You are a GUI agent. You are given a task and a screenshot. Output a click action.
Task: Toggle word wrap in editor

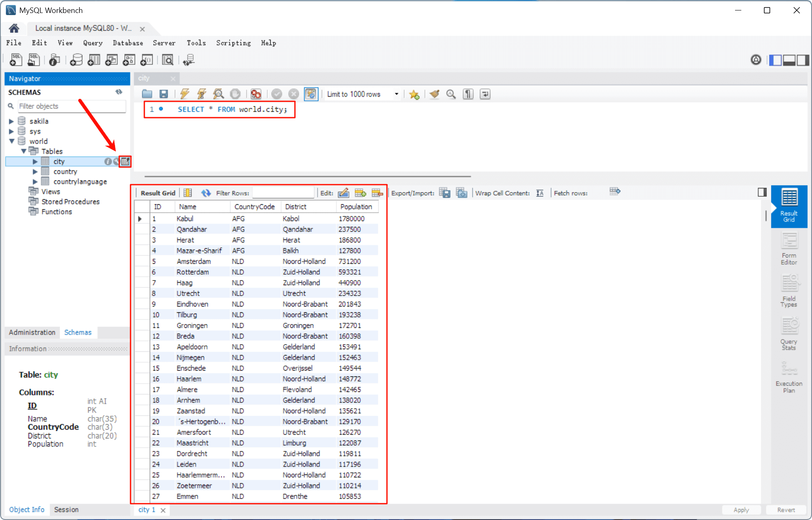tap(485, 94)
